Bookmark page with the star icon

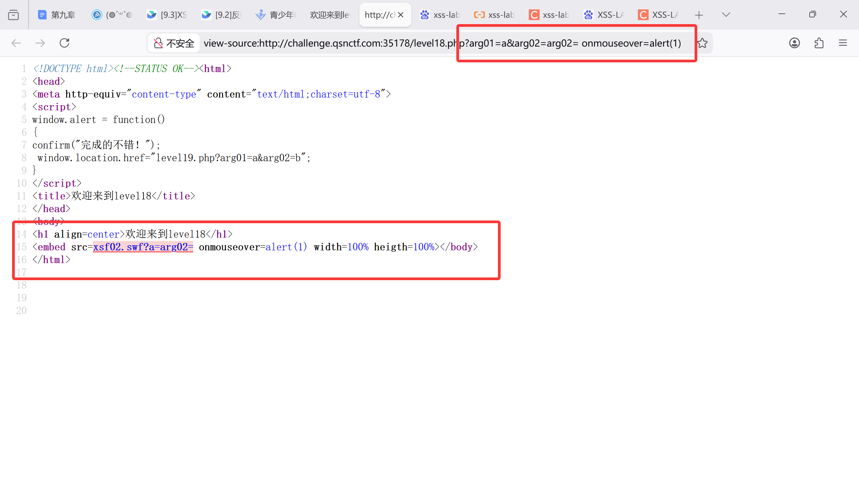702,43
